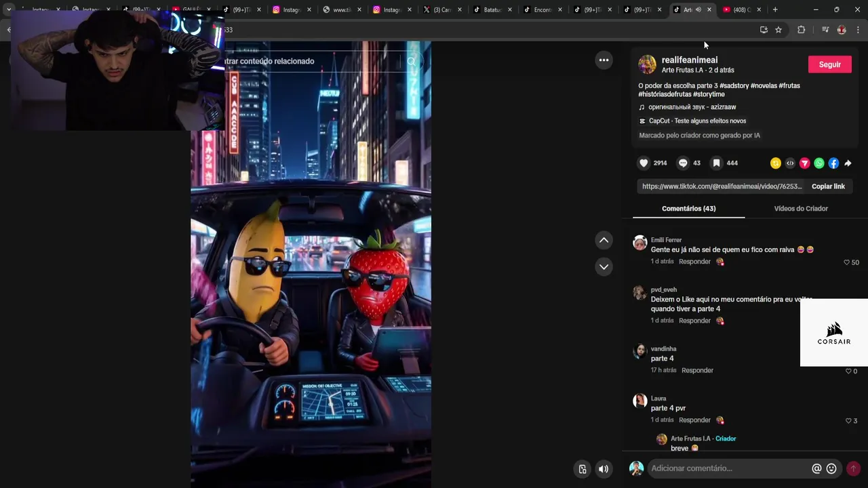Open more share options arrow
The image size is (868, 488).
tap(848, 163)
